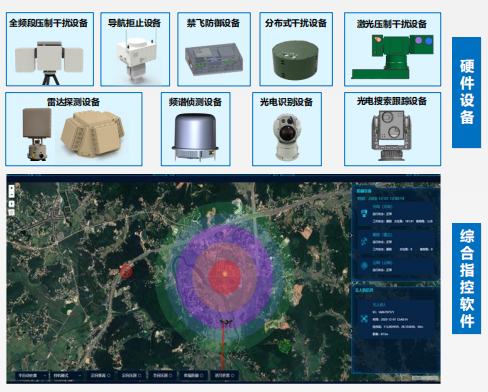Click the green dotted circle marker on the map
The image size is (488, 392).
[x=284, y=347]
